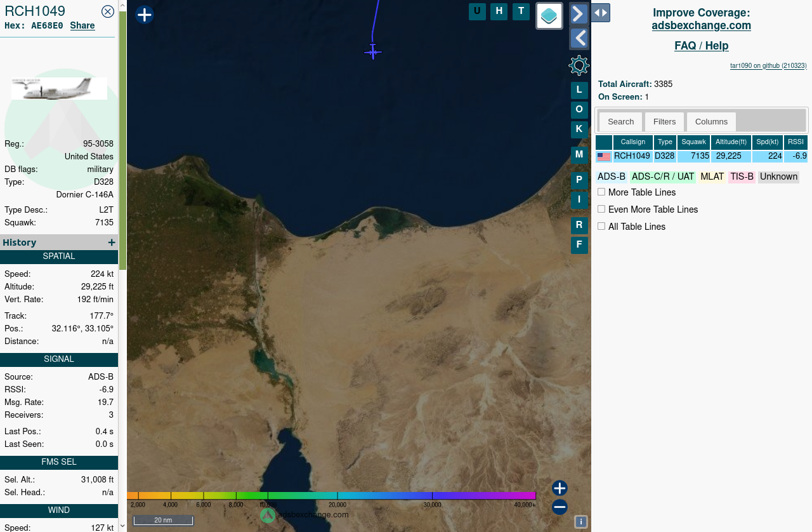Toggle the T map button
Image resolution: width=812 pixels, height=532 pixels.
pyautogui.click(x=521, y=11)
